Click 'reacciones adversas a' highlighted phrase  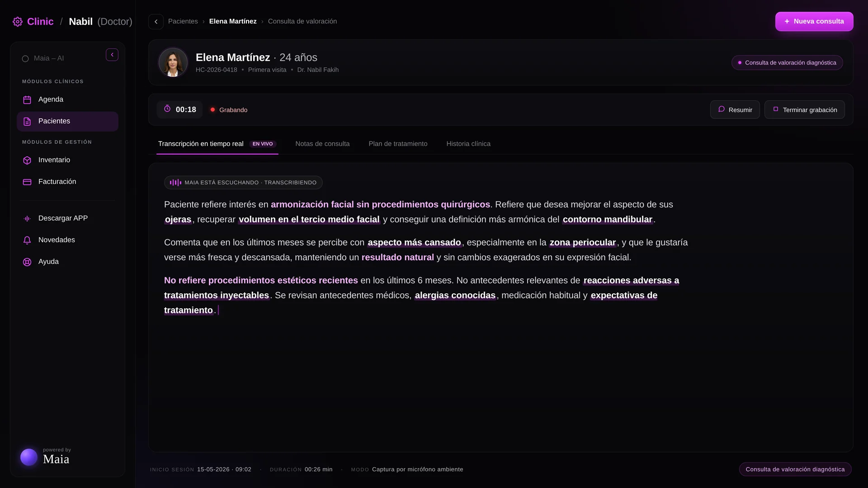631,281
